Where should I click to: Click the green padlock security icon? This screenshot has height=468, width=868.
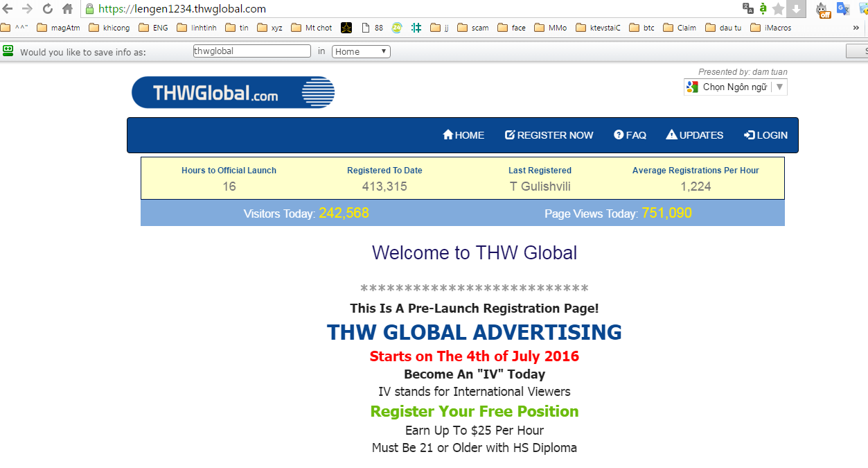point(89,9)
